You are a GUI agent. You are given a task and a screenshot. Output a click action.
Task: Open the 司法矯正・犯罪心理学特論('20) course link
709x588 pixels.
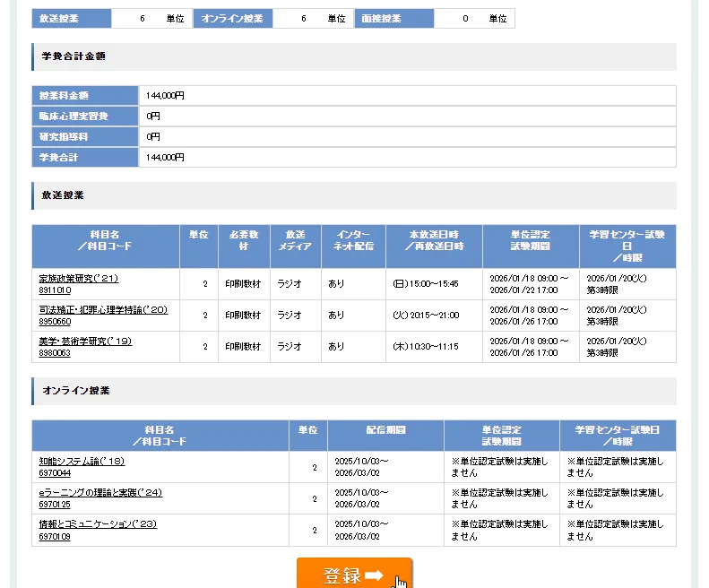pos(103,309)
